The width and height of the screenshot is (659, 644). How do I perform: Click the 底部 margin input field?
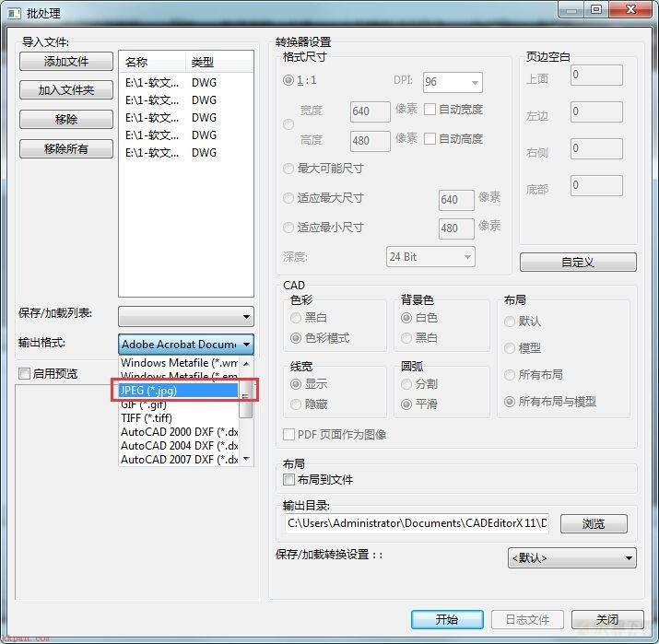[596, 185]
